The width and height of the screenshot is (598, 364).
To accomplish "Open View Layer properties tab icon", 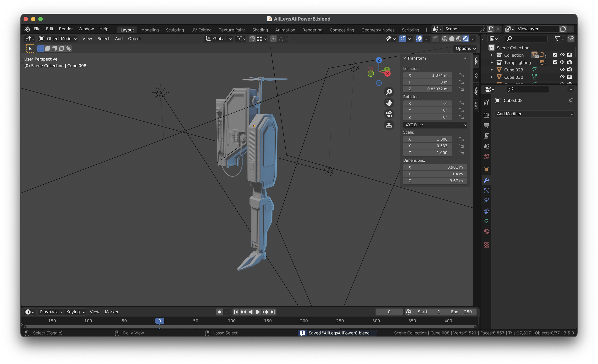I will (486, 136).
